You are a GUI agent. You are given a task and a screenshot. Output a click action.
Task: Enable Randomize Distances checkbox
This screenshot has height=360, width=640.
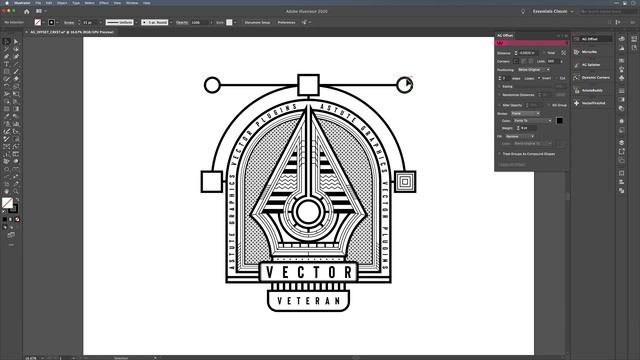[x=499, y=95]
